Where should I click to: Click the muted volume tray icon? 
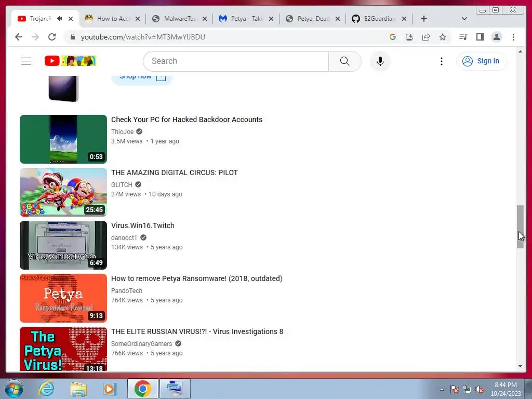click(480, 389)
